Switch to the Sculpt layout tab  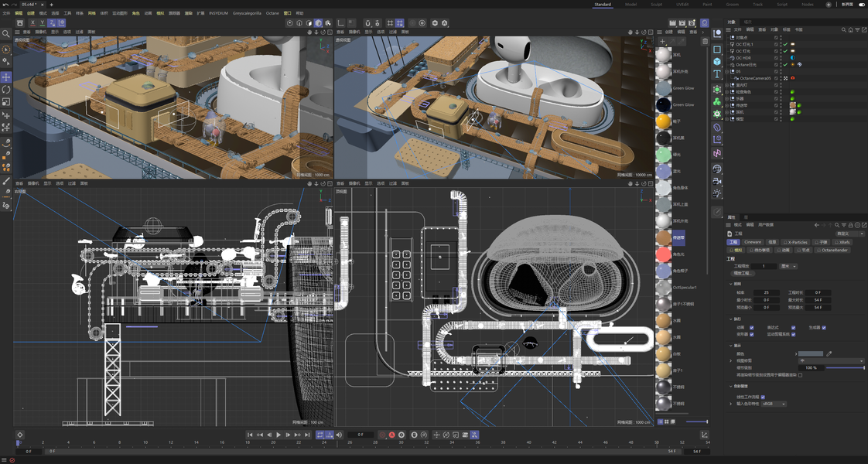click(x=656, y=5)
